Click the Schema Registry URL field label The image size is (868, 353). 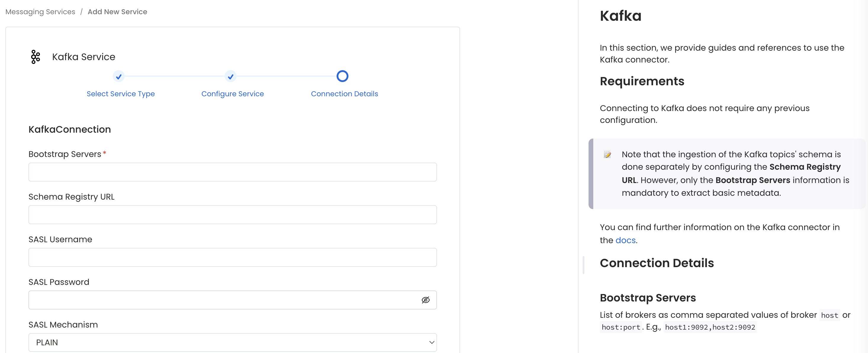pos(71,197)
